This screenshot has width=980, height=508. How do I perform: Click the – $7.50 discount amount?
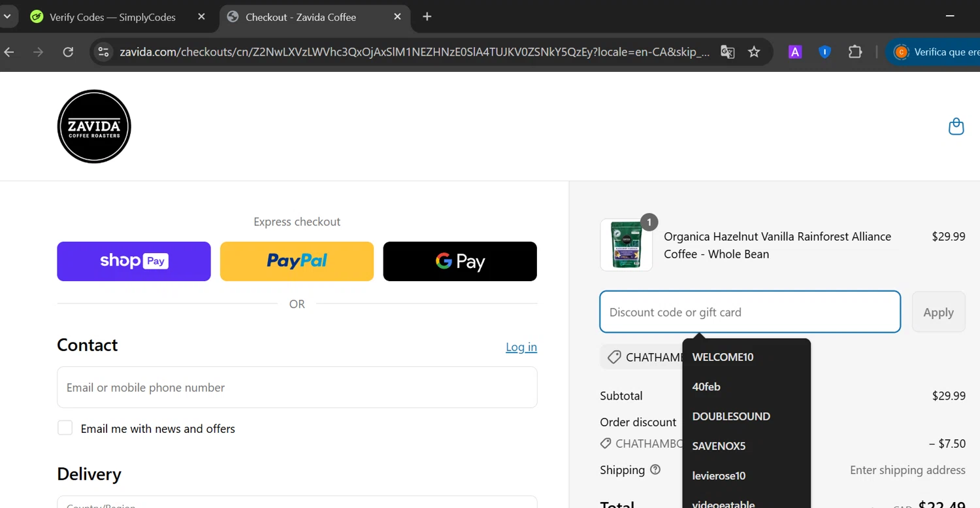point(947,443)
